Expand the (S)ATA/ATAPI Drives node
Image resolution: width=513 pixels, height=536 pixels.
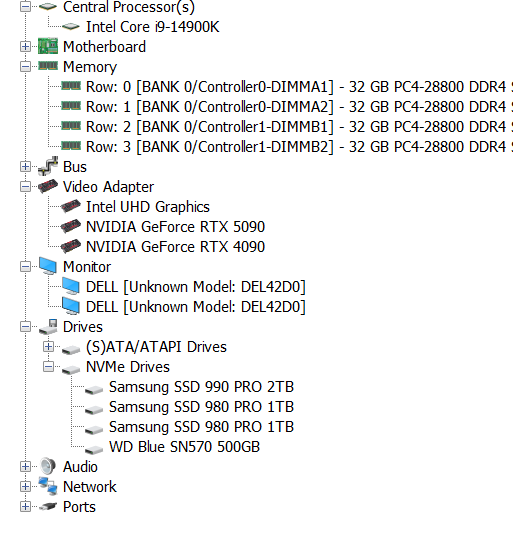click(48, 347)
